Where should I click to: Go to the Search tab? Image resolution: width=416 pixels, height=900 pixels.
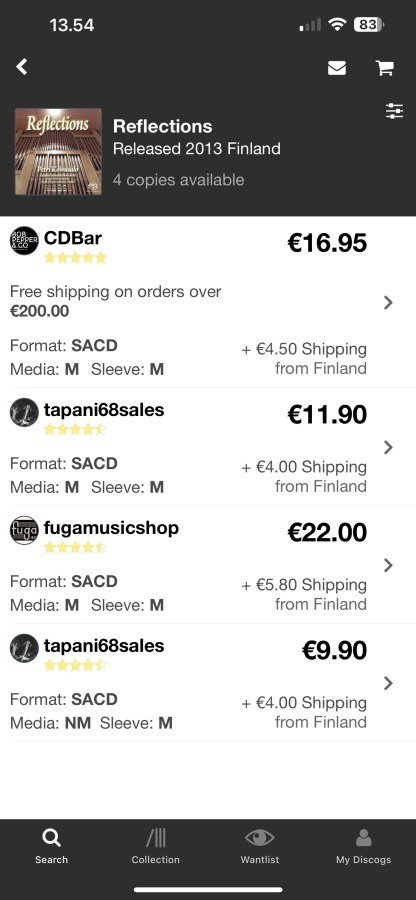(51, 846)
